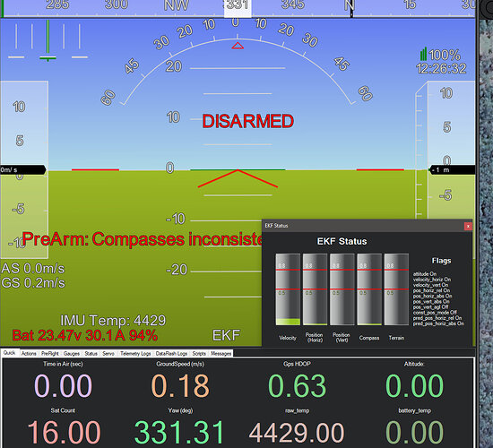Open the Quick tab
This screenshot has width=493, height=448.
pyautogui.click(x=10, y=353)
